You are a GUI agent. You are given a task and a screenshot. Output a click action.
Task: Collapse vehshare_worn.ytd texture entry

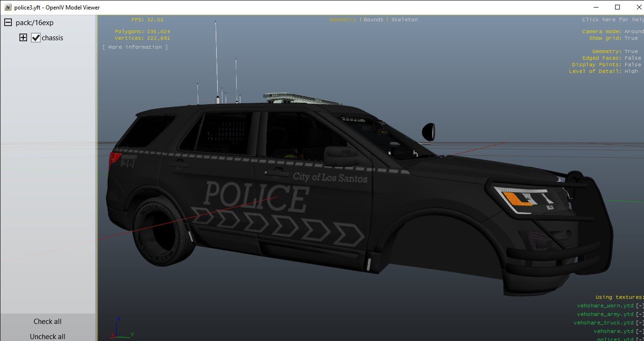pos(640,306)
